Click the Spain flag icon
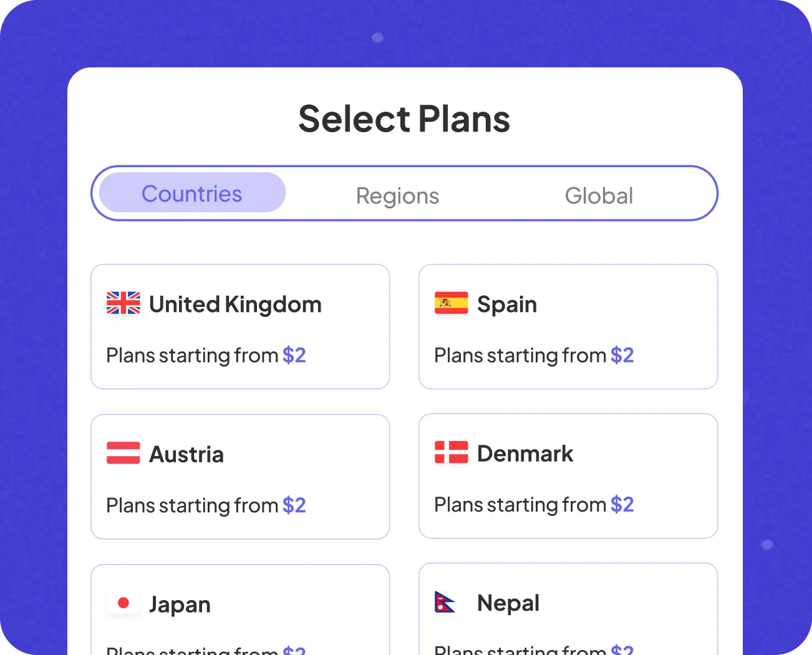 [x=451, y=303]
